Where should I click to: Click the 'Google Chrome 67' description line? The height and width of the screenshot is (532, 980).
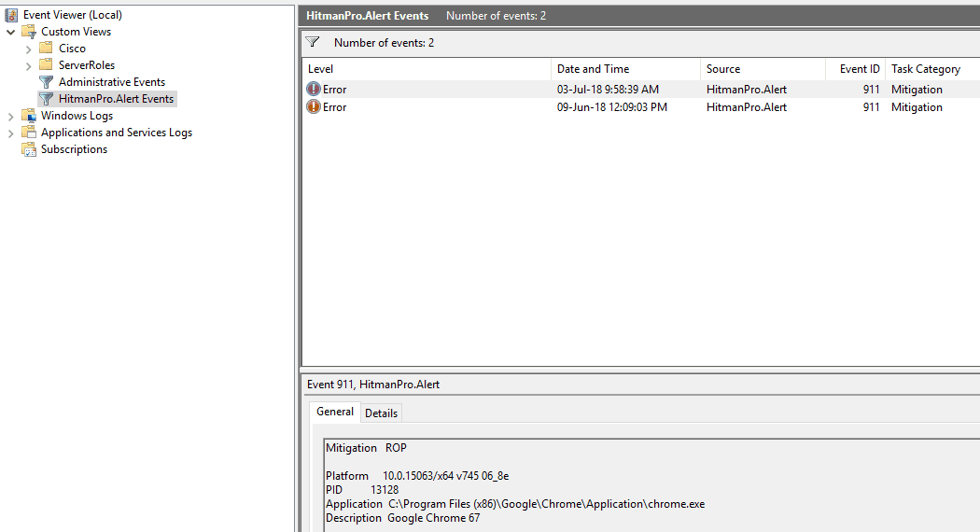pos(402,518)
